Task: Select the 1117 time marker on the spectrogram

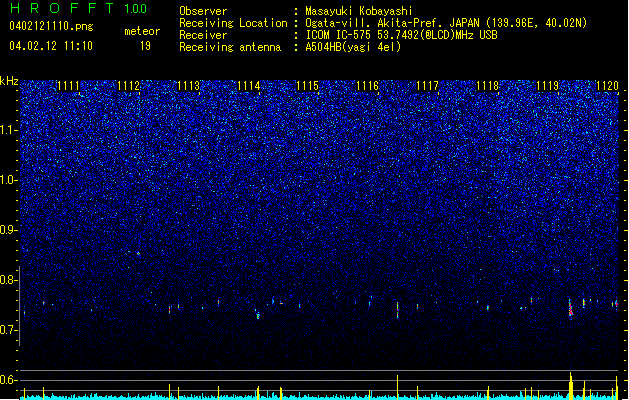Action: [x=428, y=86]
